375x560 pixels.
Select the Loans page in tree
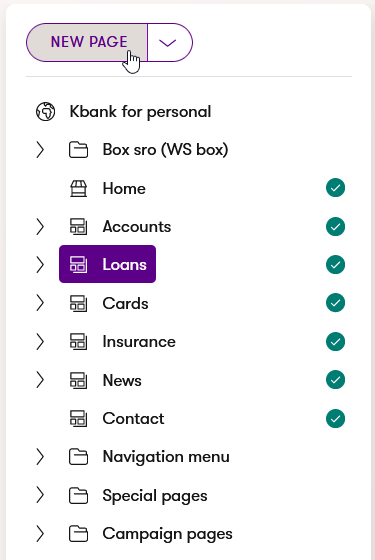point(108,264)
